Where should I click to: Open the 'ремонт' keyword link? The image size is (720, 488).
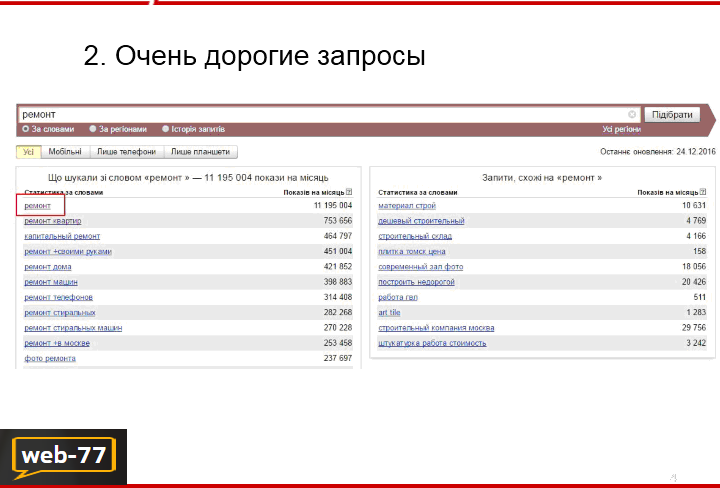click(37, 206)
